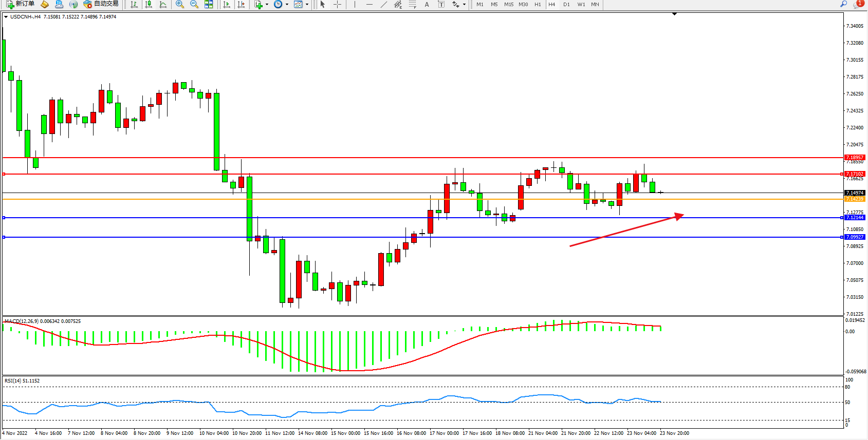The height and width of the screenshot is (440, 868).
Task: Toggle AutoTrading (自动交易) button
Action: point(101,4)
